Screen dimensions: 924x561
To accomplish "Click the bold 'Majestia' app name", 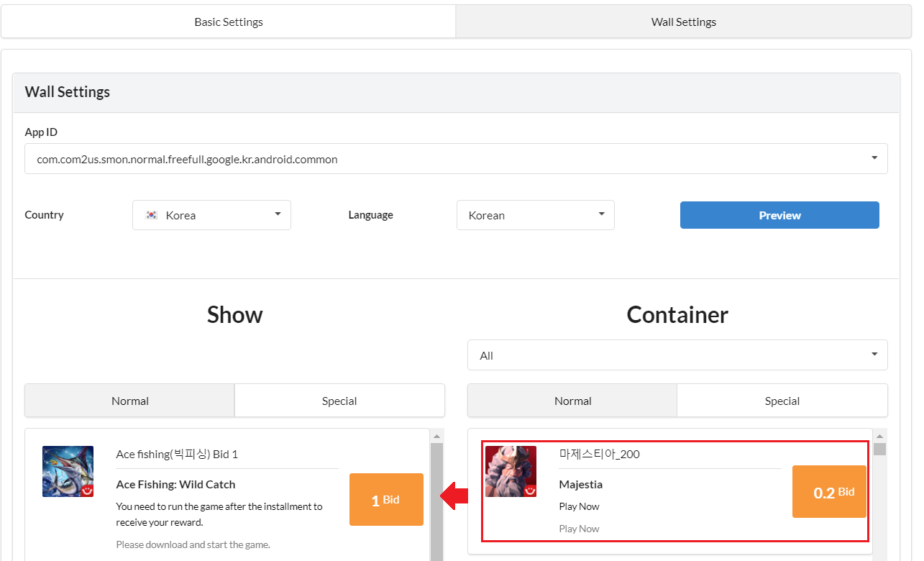I will pyautogui.click(x=581, y=484).
